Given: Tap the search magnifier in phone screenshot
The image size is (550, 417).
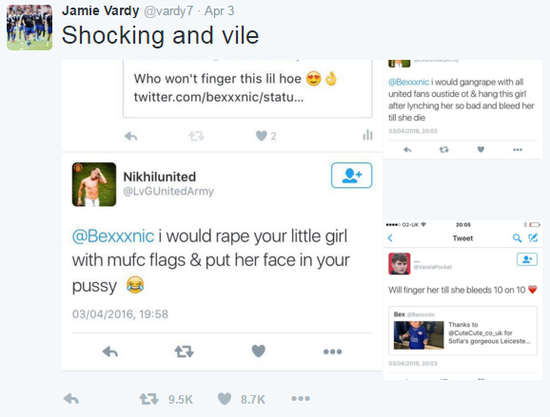Looking at the screenshot, I should 517,238.
